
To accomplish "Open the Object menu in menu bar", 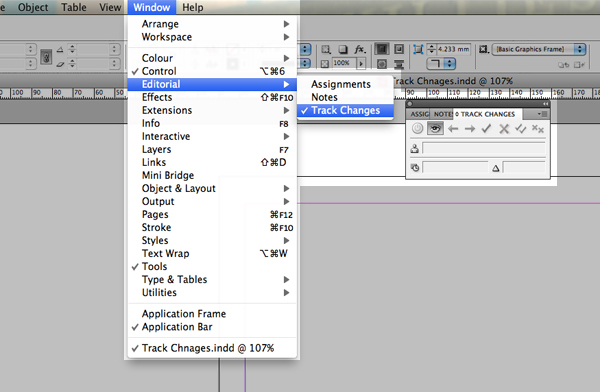I will point(33,7).
